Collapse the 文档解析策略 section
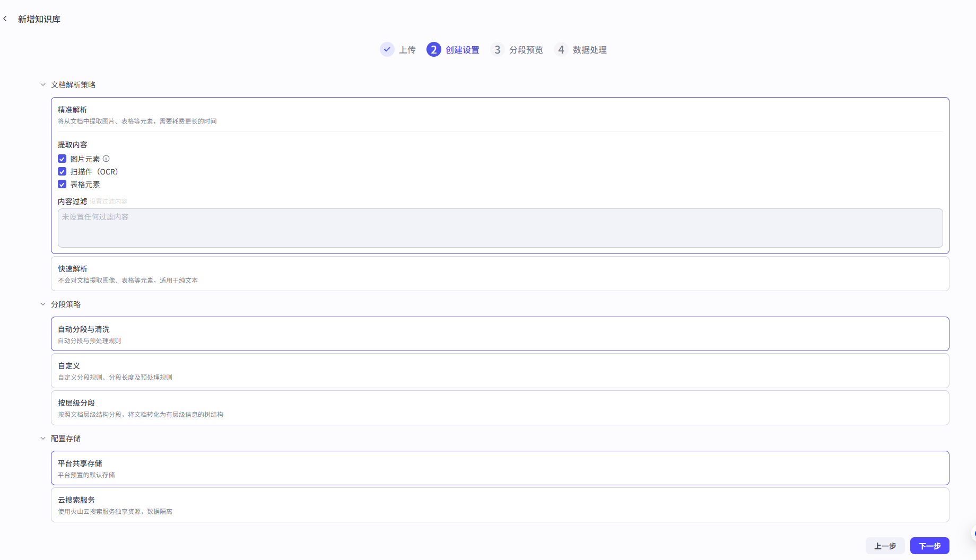Screen dimensions: 976x560 tap(43, 84)
